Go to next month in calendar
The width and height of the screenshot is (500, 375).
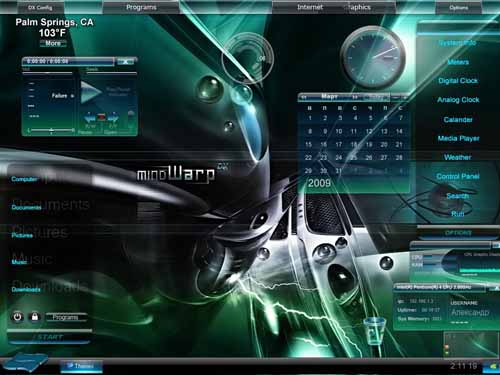tap(355, 97)
